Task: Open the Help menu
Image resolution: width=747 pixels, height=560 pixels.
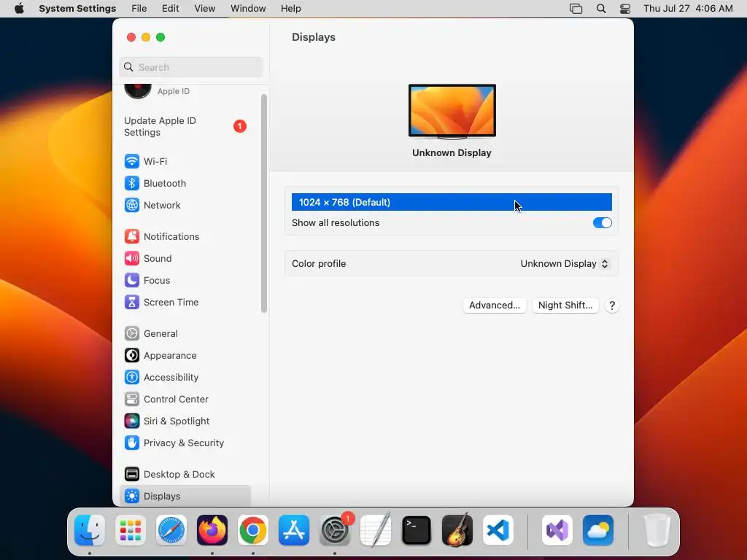Action: point(290,9)
